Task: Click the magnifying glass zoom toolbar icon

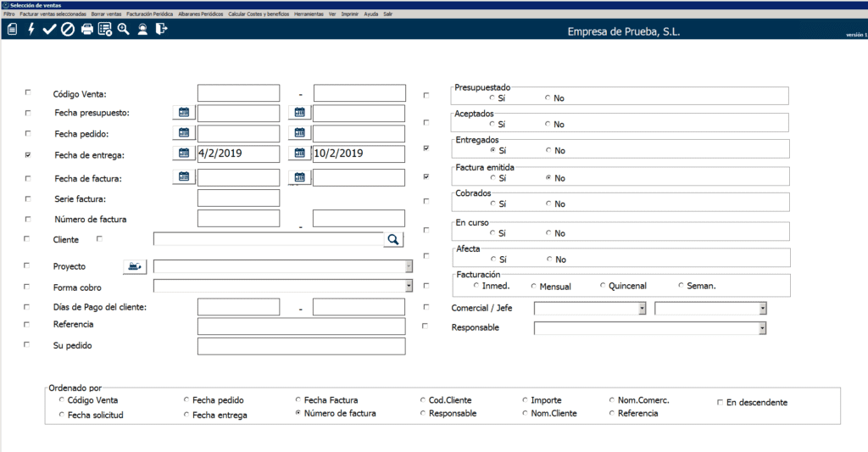Action: [124, 30]
